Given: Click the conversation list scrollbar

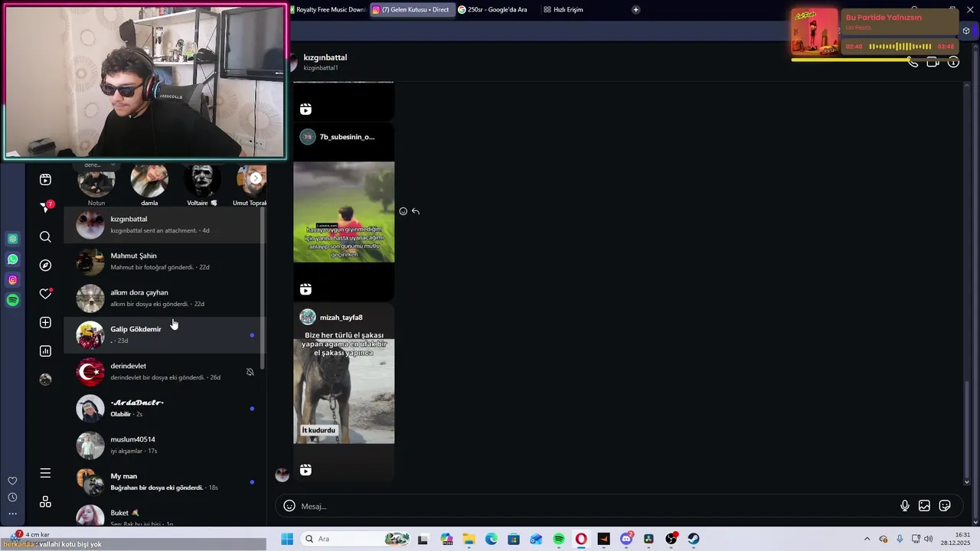Looking at the screenshot, I should coord(263,289).
